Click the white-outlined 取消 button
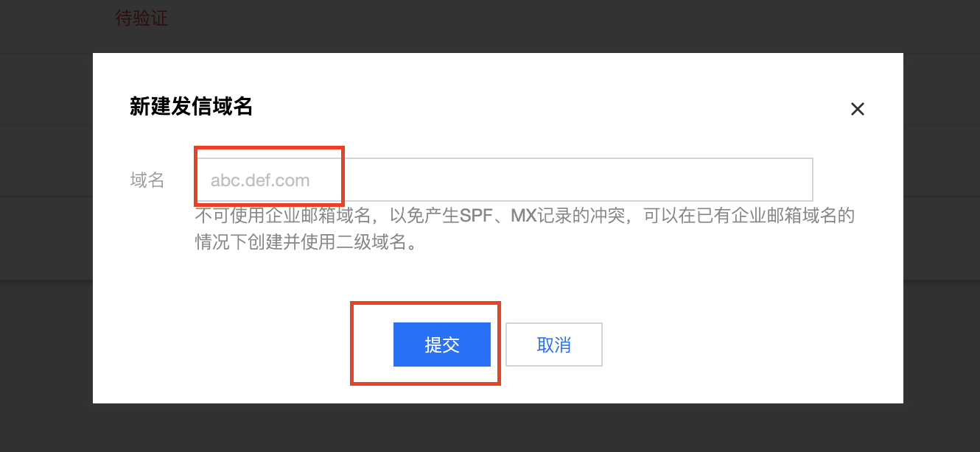Screen dimensions: 980x452 (x=554, y=345)
